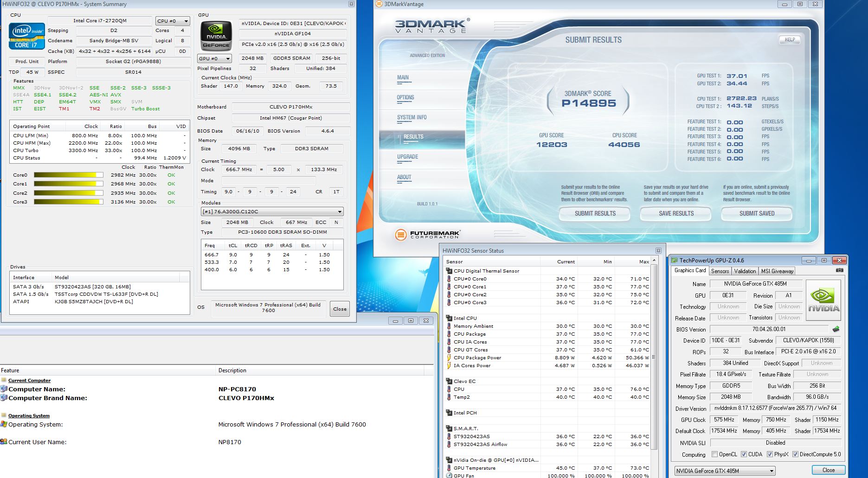Click GPU-Z Close button
Image resolution: width=868 pixels, height=478 pixels.
click(829, 470)
